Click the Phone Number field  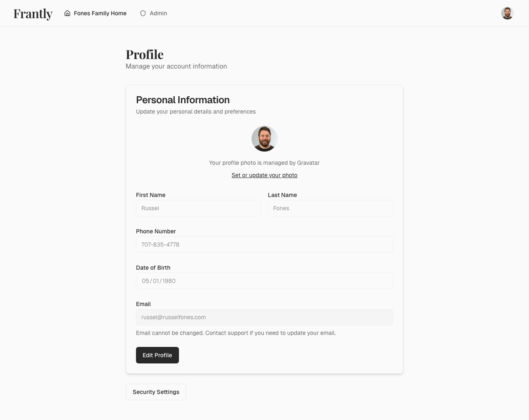pyautogui.click(x=264, y=244)
